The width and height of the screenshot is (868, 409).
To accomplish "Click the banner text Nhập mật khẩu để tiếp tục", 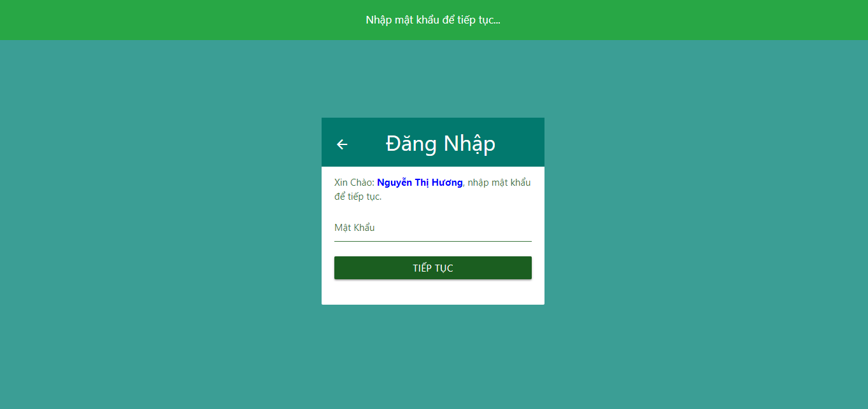I will [x=433, y=20].
